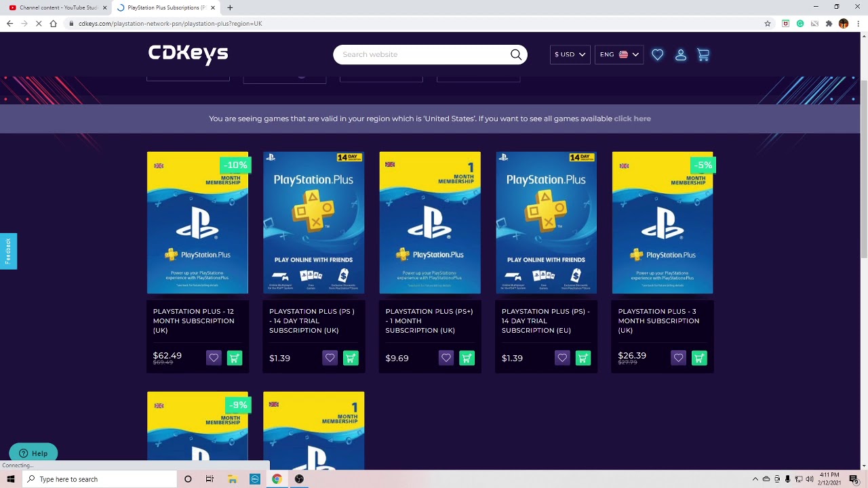Click the 1 month membership (UK) card image
Viewport: 868px width, 488px height.
click(x=430, y=222)
